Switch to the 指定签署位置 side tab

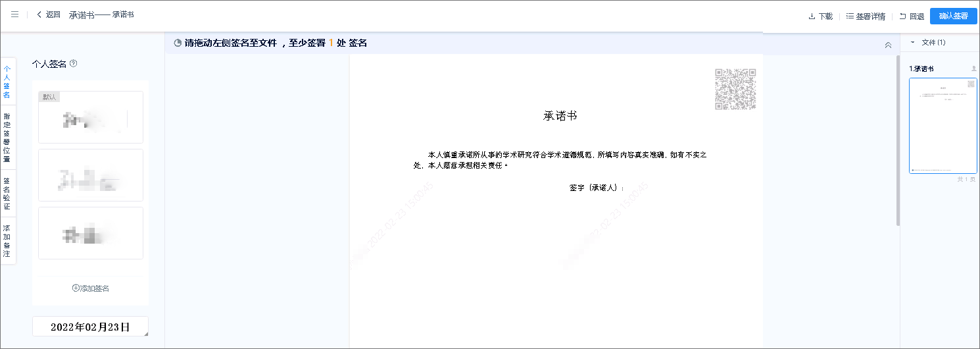[x=7, y=137]
